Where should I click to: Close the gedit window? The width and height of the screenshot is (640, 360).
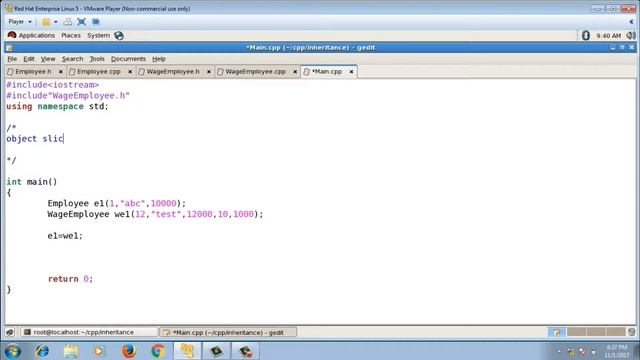[x=631, y=47]
